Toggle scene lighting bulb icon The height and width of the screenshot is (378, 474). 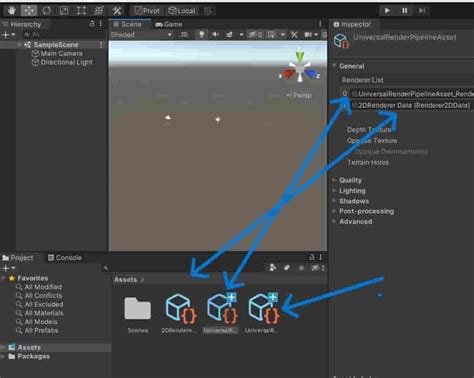coord(201,35)
